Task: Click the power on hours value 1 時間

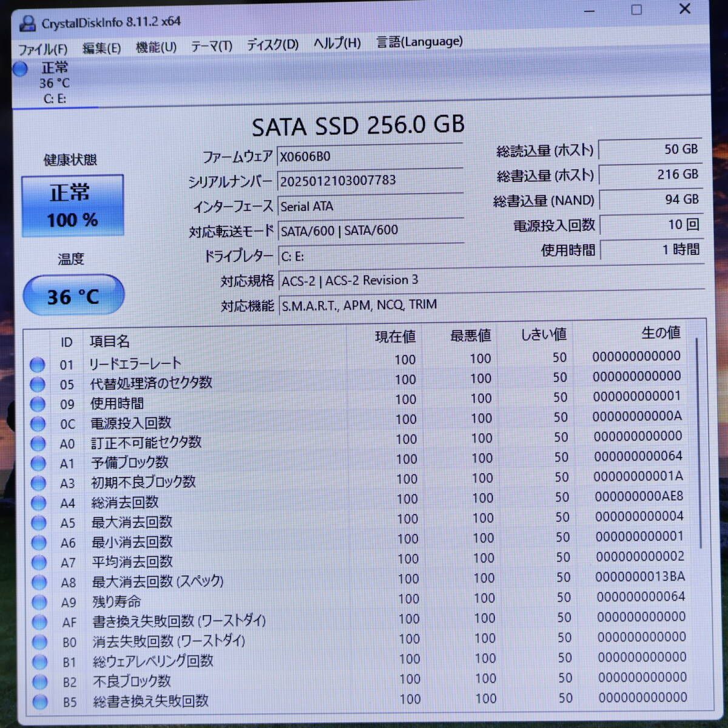Action: click(652, 249)
